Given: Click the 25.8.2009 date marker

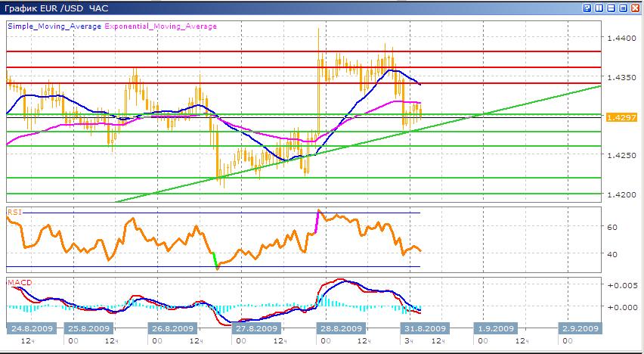Looking at the screenshot, I should (89, 328).
